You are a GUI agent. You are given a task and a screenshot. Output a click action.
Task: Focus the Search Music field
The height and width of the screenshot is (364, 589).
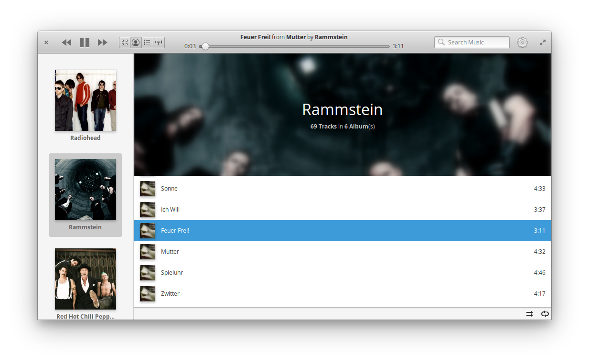pos(472,42)
